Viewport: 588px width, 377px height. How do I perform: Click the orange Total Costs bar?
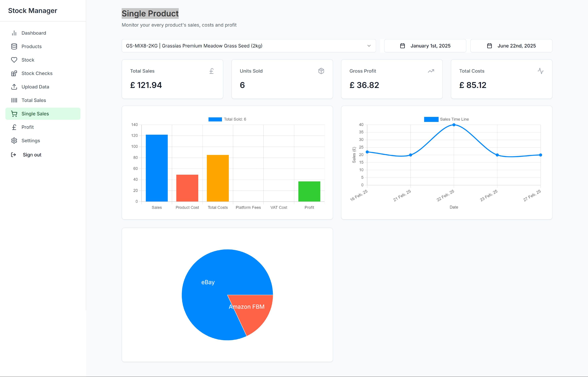(218, 178)
